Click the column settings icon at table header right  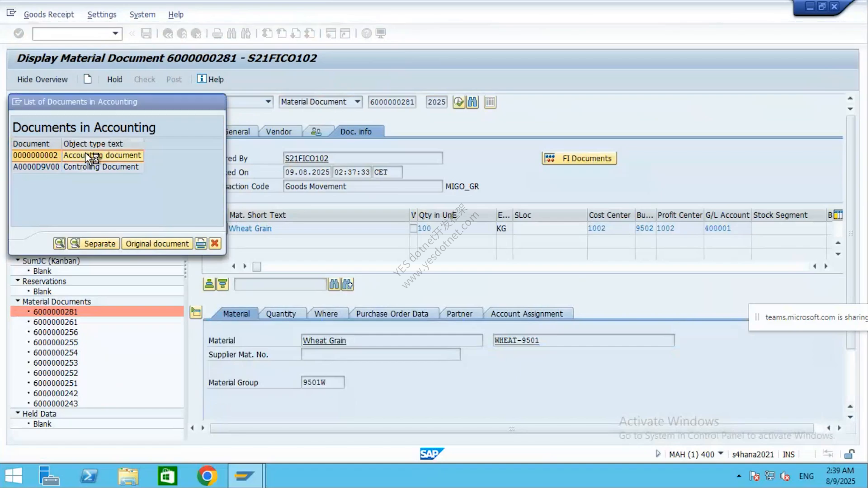tap(838, 215)
